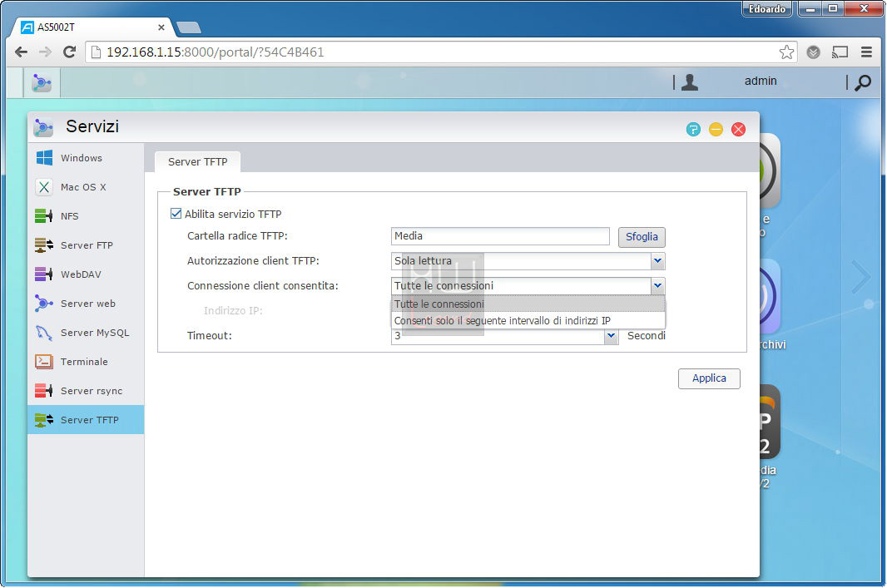Select the Server web icon

tap(44, 304)
